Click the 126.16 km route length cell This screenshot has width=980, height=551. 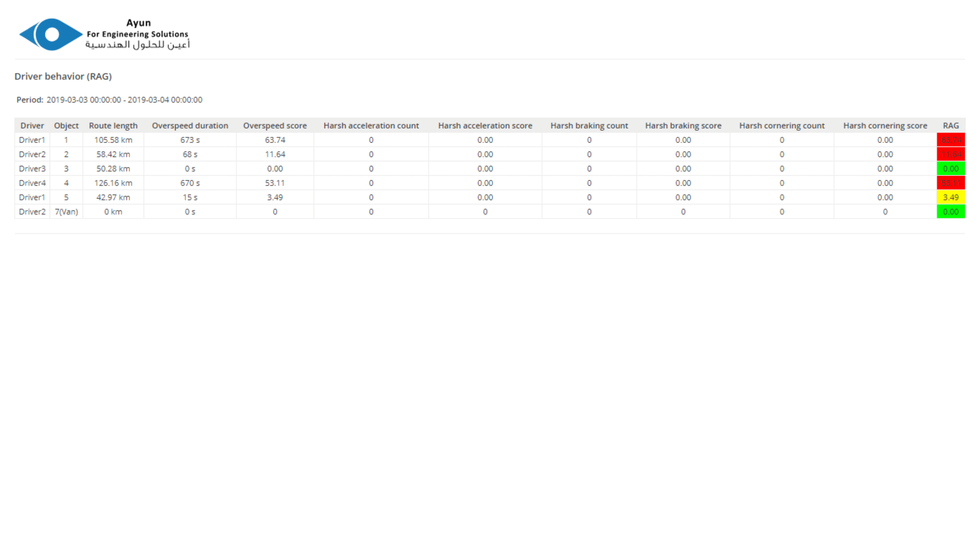tap(113, 183)
